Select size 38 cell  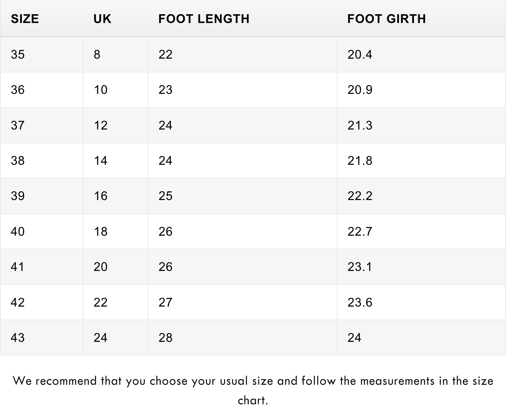(41, 161)
